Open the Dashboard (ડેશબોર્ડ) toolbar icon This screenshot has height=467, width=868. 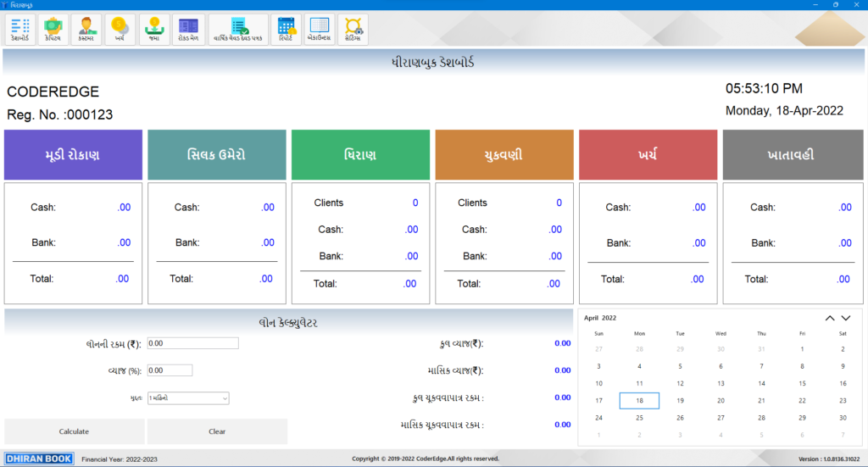point(19,29)
